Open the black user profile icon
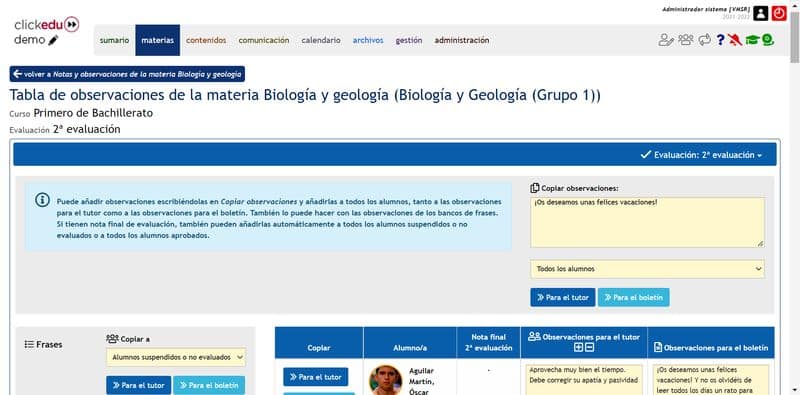Image resolution: width=800 pixels, height=395 pixels. [761, 13]
